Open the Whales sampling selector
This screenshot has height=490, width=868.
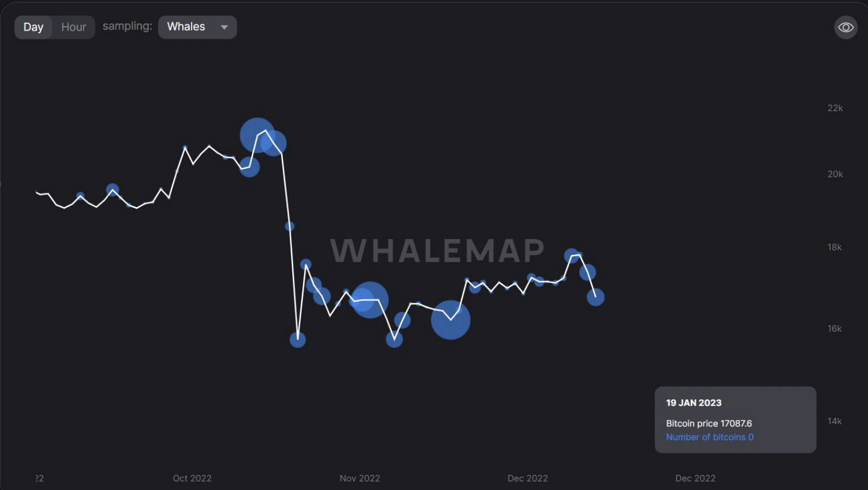point(197,27)
